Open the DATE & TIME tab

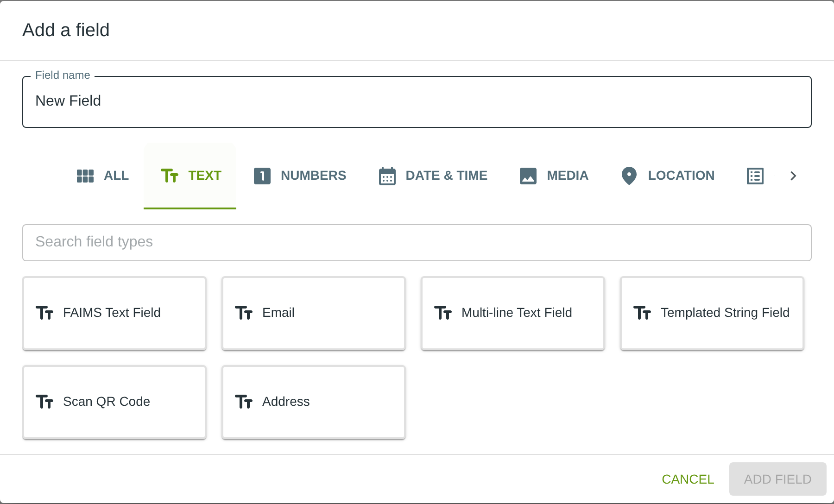coord(446,176)
